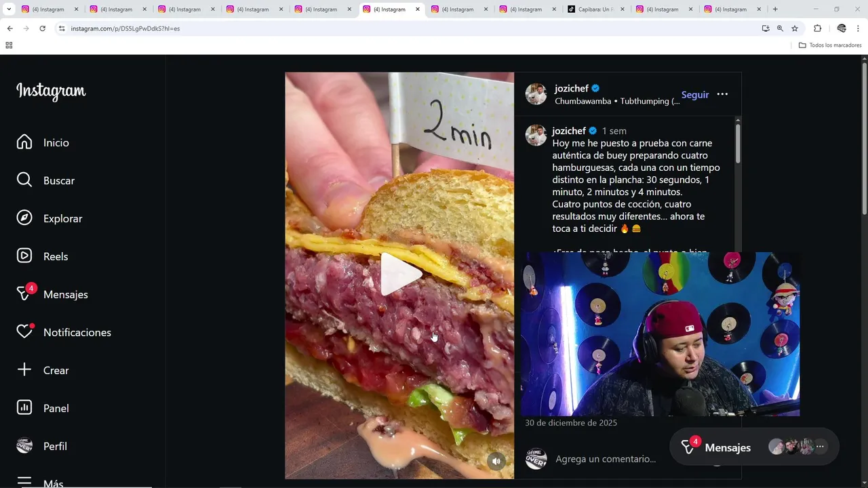Open Notificaciones heart icon
Viewport: 868px width, 488px height.
(x=25, y=331)
